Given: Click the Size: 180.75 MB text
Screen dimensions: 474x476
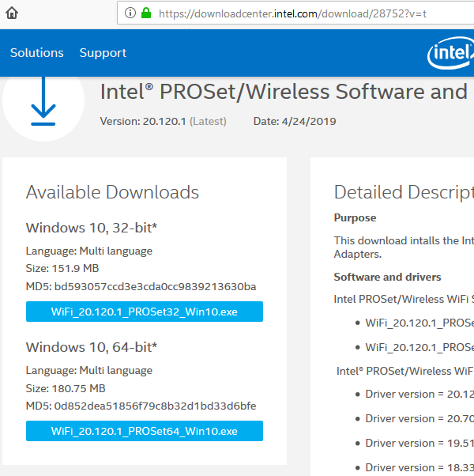Looking at the screenshot, I should coord(66,388).
